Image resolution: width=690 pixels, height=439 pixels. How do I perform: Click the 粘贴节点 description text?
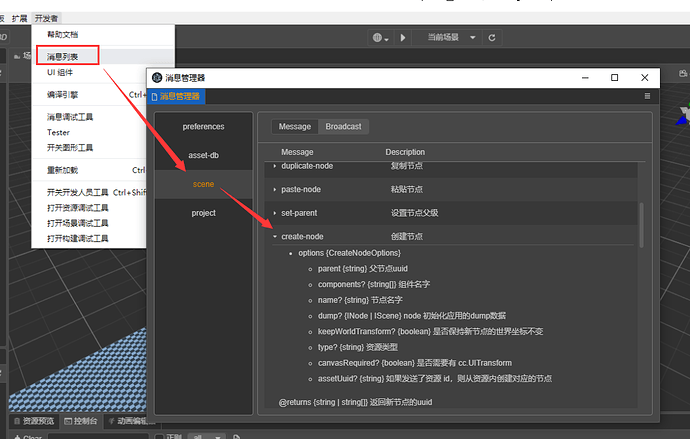tap(407, 190)
